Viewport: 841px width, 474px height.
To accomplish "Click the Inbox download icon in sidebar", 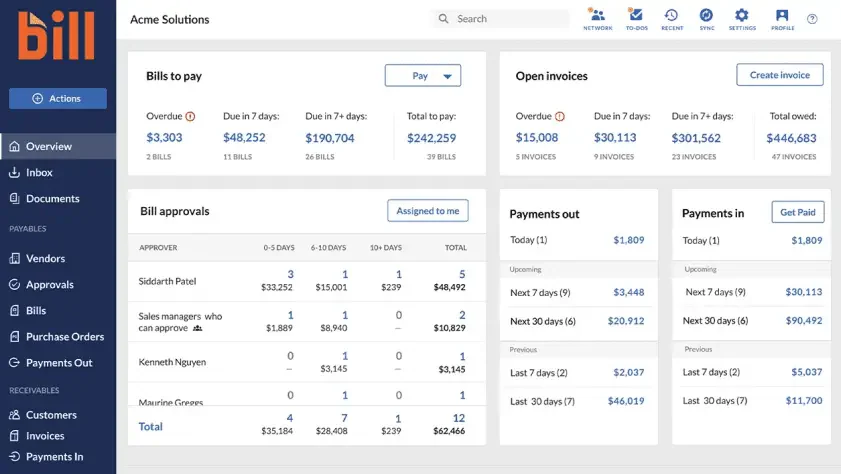I will 14,173.
